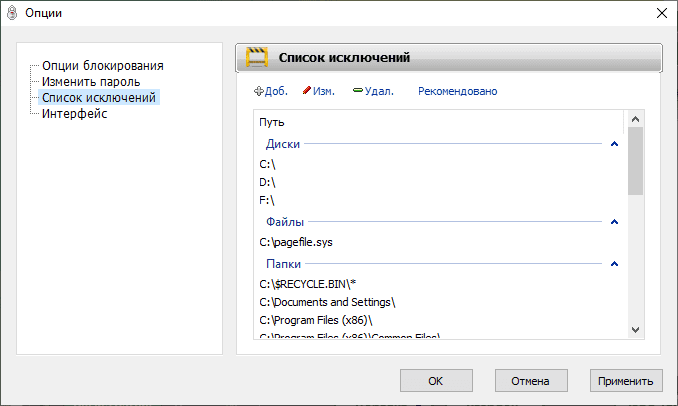Click the Add (Доб.) icon

coord(259,91)
